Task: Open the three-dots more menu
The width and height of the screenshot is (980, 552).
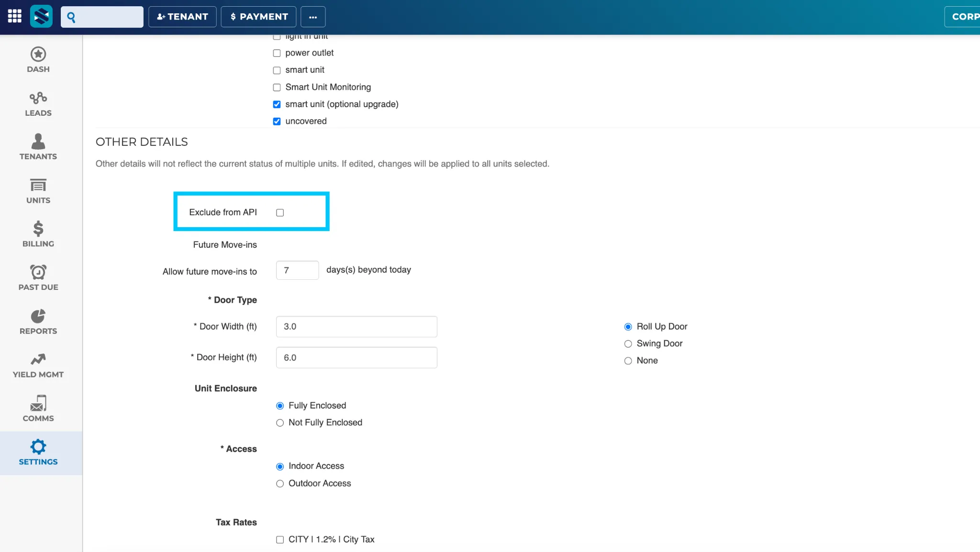Action: (x=313, y=17)
